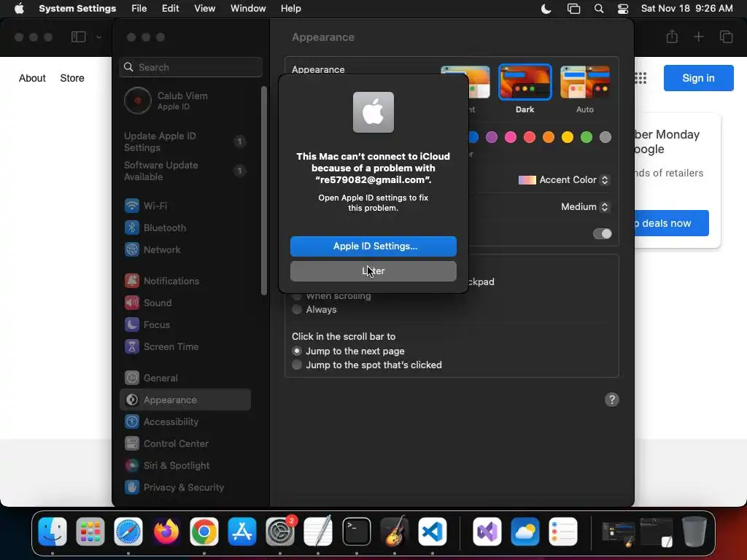Open Visual Studio Code from the Dock
The image size is (747, 560).
tap(432, 532)
